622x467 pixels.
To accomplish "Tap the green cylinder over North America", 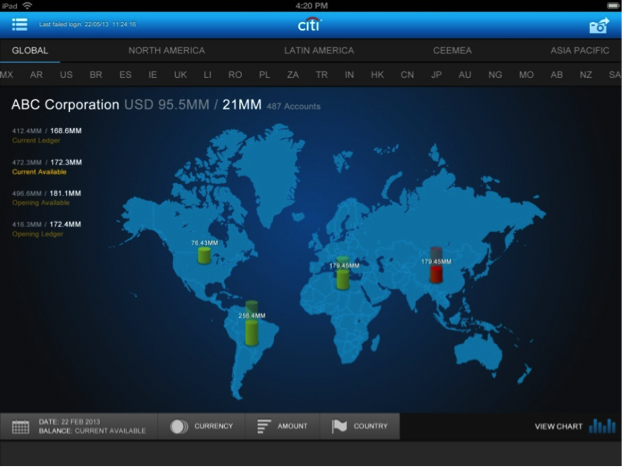I will pos(204,255).
